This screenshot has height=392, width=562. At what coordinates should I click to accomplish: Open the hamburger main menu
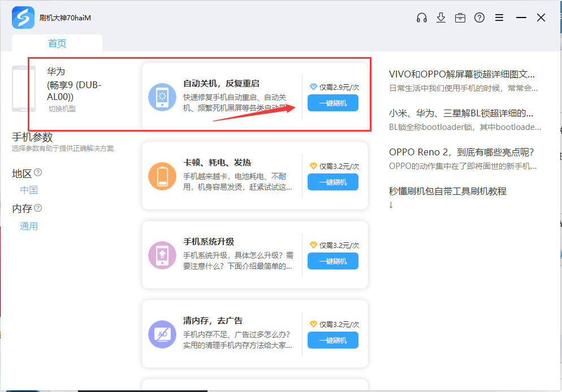(499, 18)
